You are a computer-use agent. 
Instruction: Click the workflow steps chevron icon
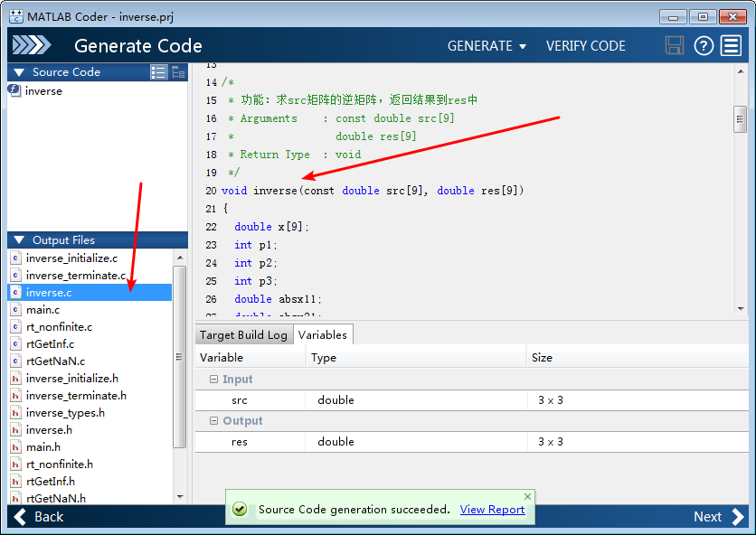32,45
